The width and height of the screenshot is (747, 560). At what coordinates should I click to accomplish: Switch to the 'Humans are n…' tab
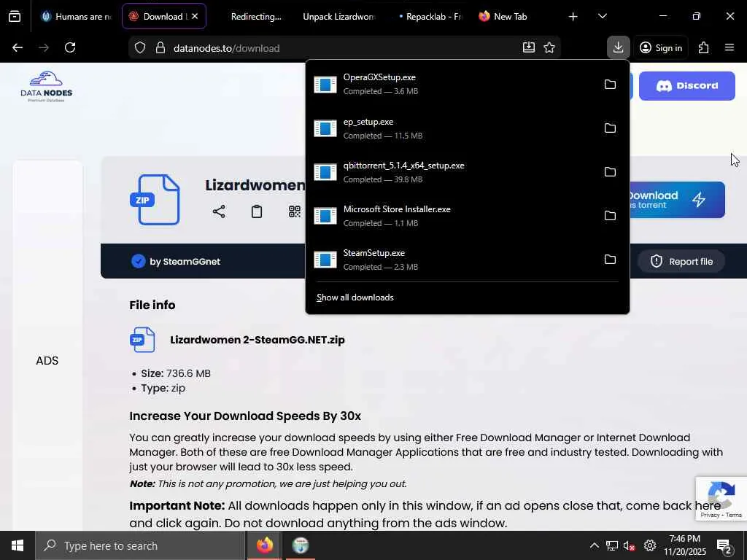(x=76, y=16)
